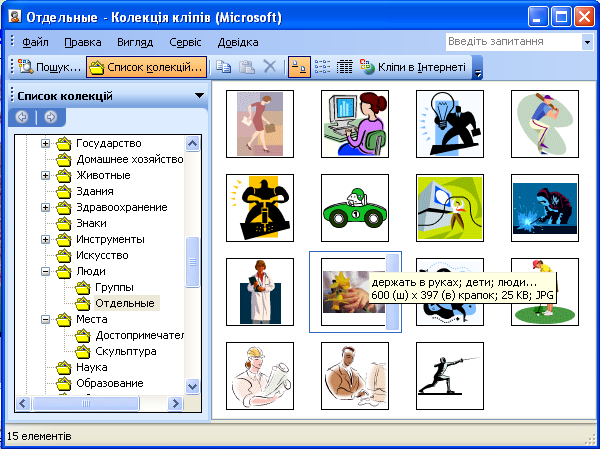Select the man with lightbulb clip
The image size is (600, 449).
tap(450, 124)
